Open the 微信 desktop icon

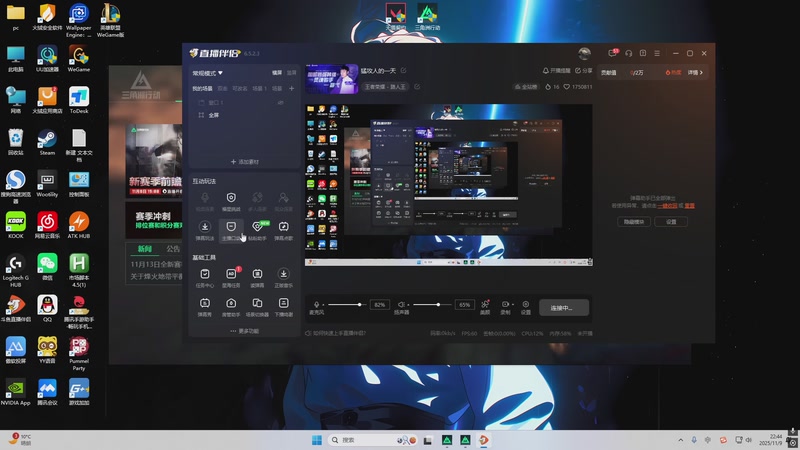tap(47, 267)
